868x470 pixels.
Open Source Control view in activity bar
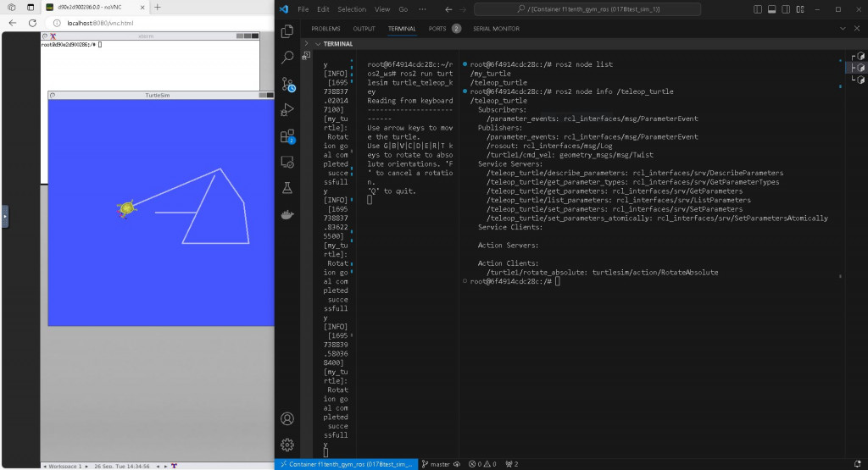[288, 84]
